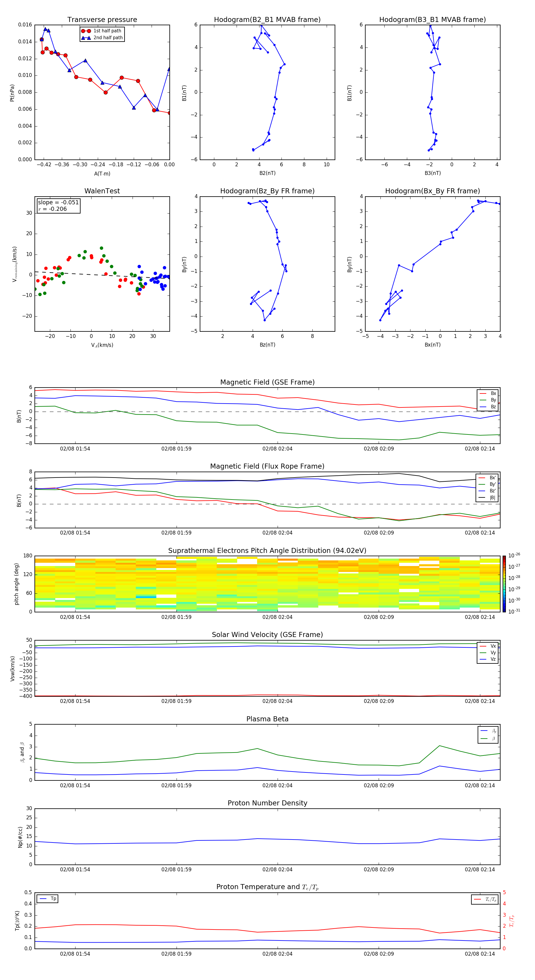Select the 'Vx' legend entry

click(488, 646)
